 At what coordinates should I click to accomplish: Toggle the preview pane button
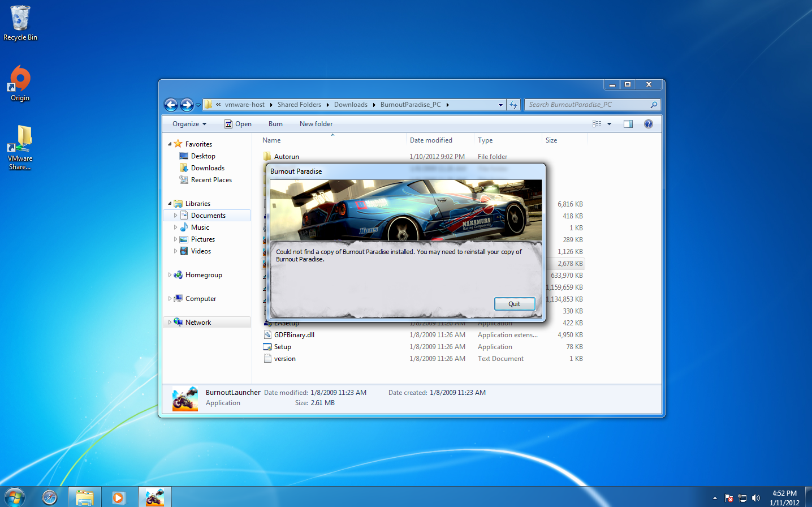tap(628, 124)
